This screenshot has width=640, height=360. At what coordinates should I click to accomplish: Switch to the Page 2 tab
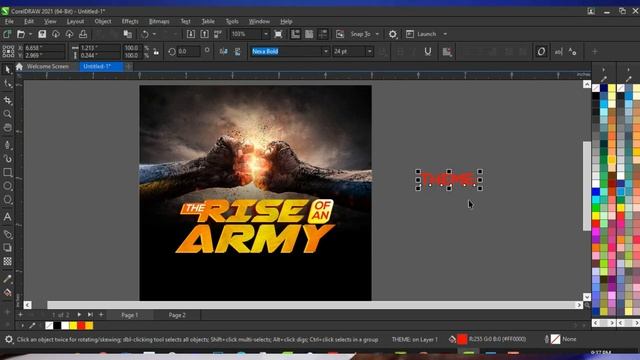point(177,315)
